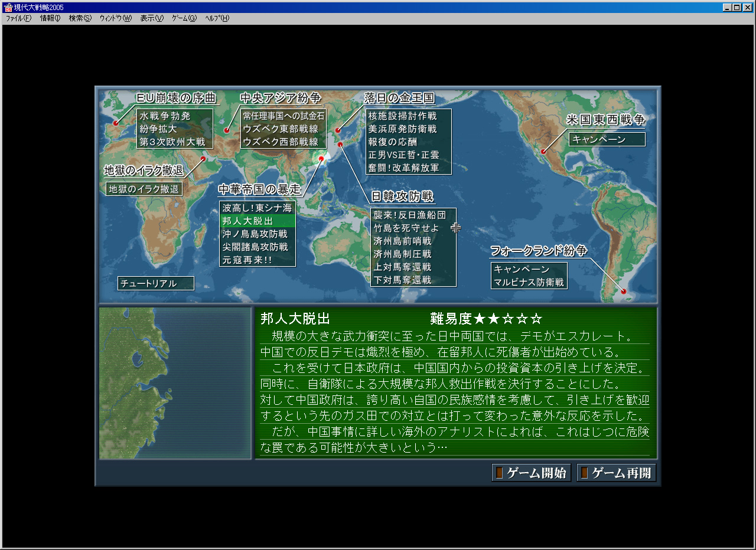This screenshot has height=550, width=756.
Task: Click the red marker on the United States
Action: pos(543,152)
